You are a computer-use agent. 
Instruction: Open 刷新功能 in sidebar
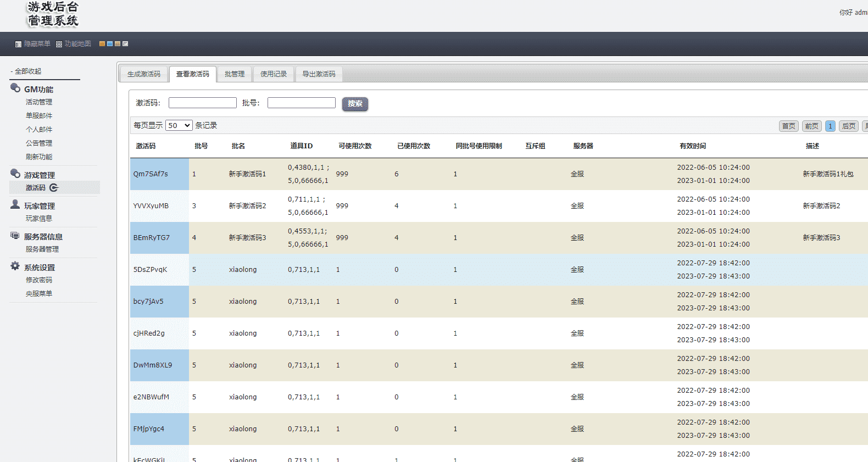tap(39, 157)
